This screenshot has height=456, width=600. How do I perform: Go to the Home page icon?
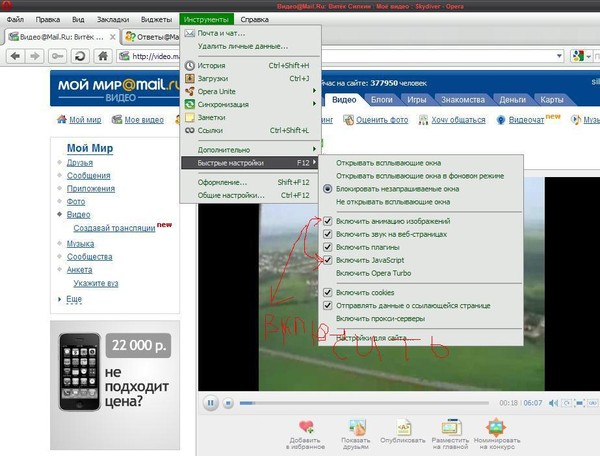pyautogui.click(x=103, y=56)
